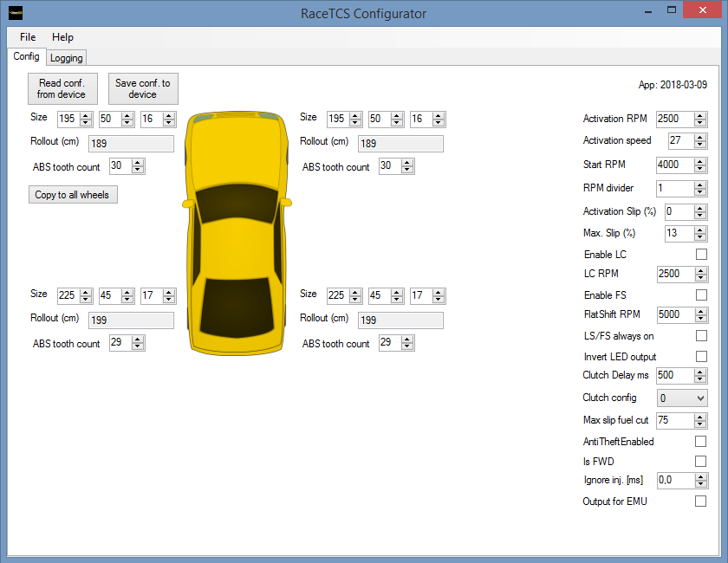The height and width of the screenshot is (563, 728).
Task: Open the File menu
Action: coord(28,37)
